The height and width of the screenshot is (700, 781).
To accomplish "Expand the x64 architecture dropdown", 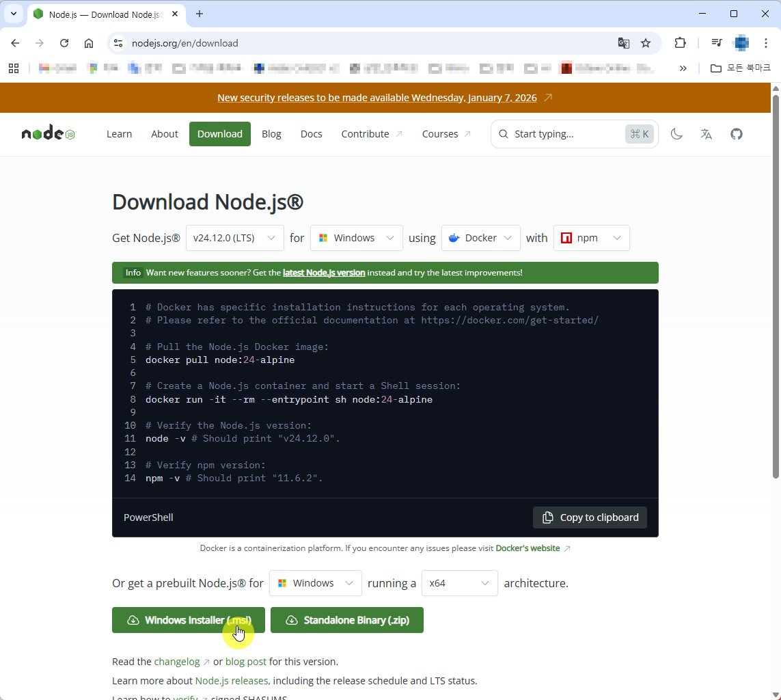I will 459,583.
